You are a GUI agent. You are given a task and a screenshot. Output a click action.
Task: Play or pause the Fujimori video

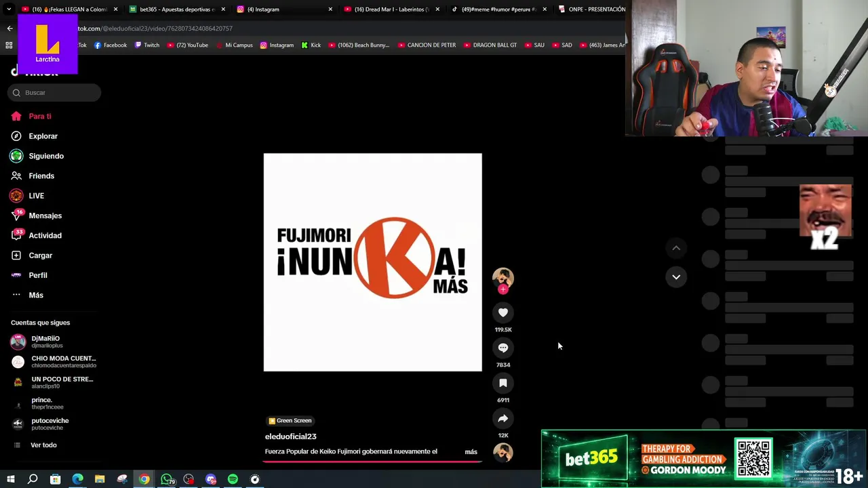point(372,262)
